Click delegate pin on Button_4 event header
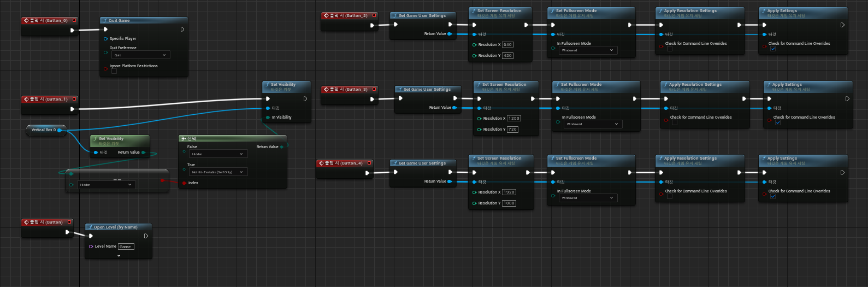The width and height of the screenshot is (868, 287). [370, 163]
